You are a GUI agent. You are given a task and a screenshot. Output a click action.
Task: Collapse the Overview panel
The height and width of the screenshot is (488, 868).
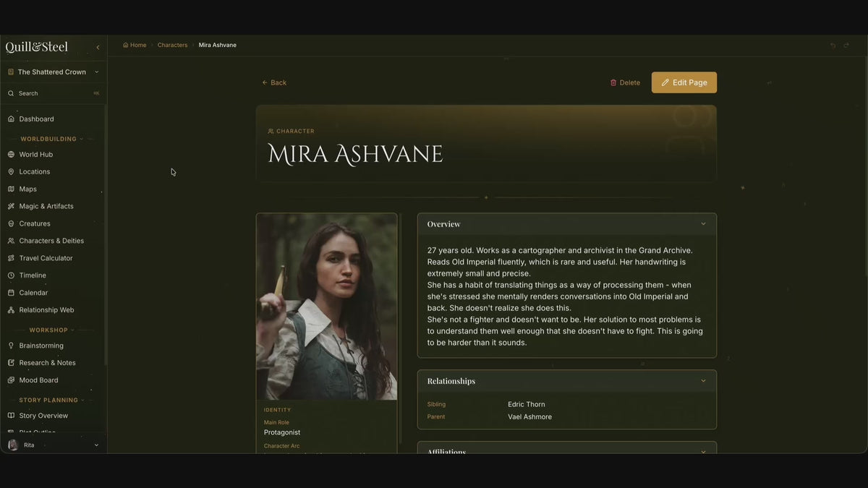tap(703, 224)
